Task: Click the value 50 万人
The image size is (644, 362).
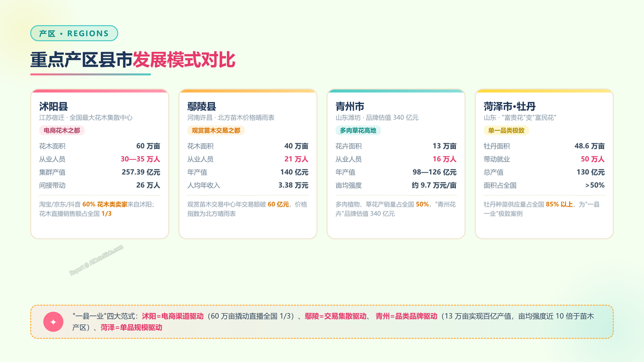Action: click(x=593, y=159)
